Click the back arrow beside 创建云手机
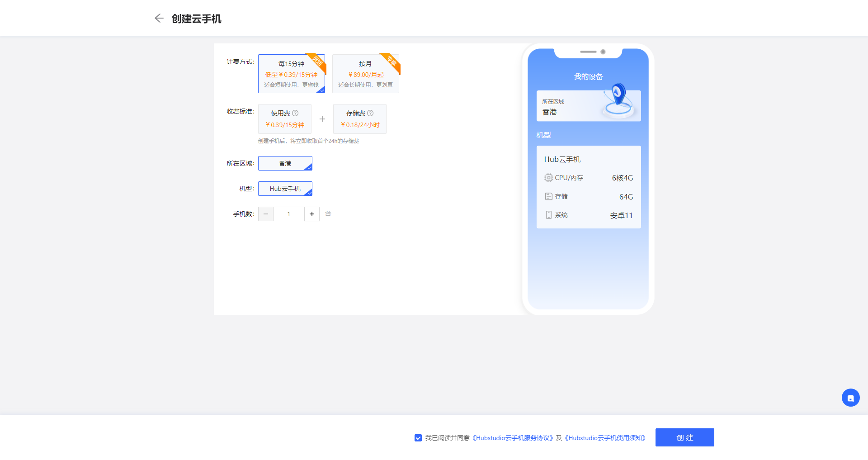This screenshot has width=868, height=460. coord(159,18)
